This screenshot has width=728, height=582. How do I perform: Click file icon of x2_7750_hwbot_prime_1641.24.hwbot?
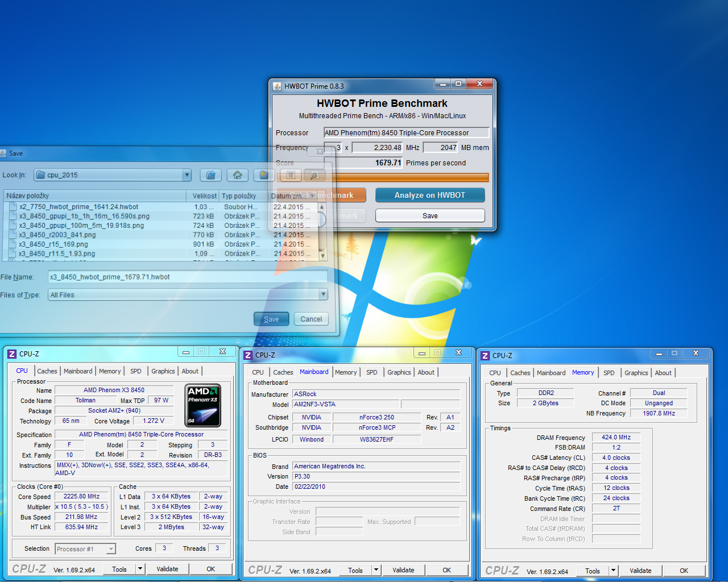[13, 207]
